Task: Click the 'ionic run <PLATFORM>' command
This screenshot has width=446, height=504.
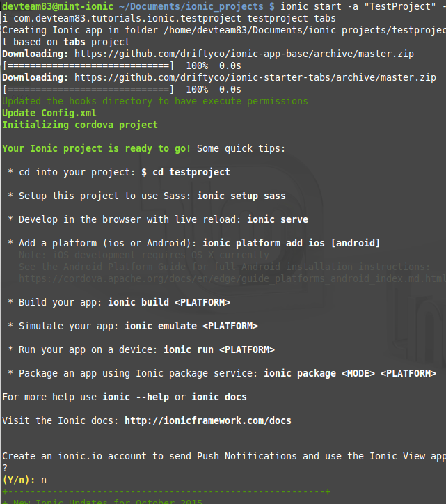Action: pos(219,349)
